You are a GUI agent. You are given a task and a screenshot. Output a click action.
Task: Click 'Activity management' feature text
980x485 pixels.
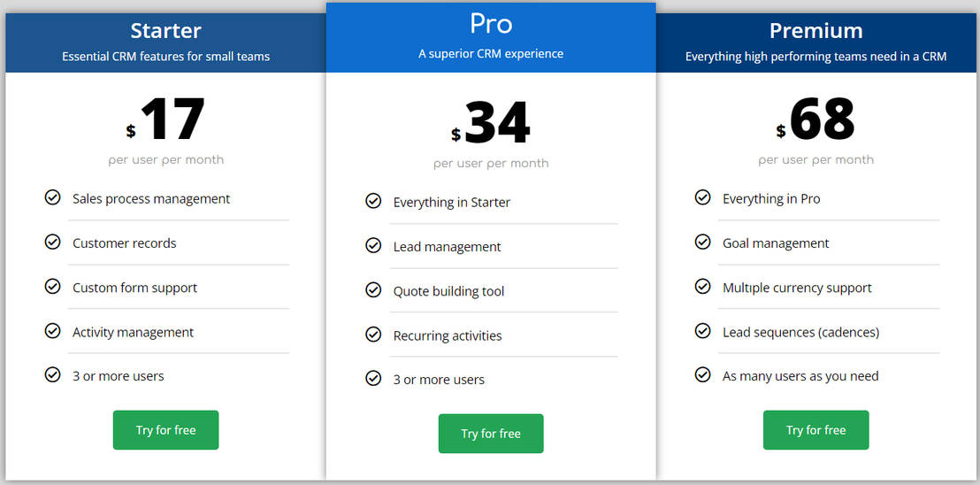pyautogui.click(x=134, y=333)
